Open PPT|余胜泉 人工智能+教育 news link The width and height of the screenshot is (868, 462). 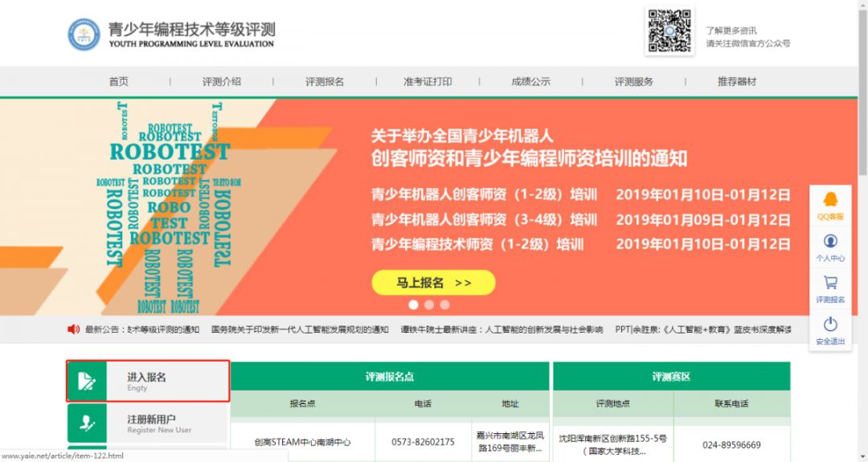pos(703,329)
